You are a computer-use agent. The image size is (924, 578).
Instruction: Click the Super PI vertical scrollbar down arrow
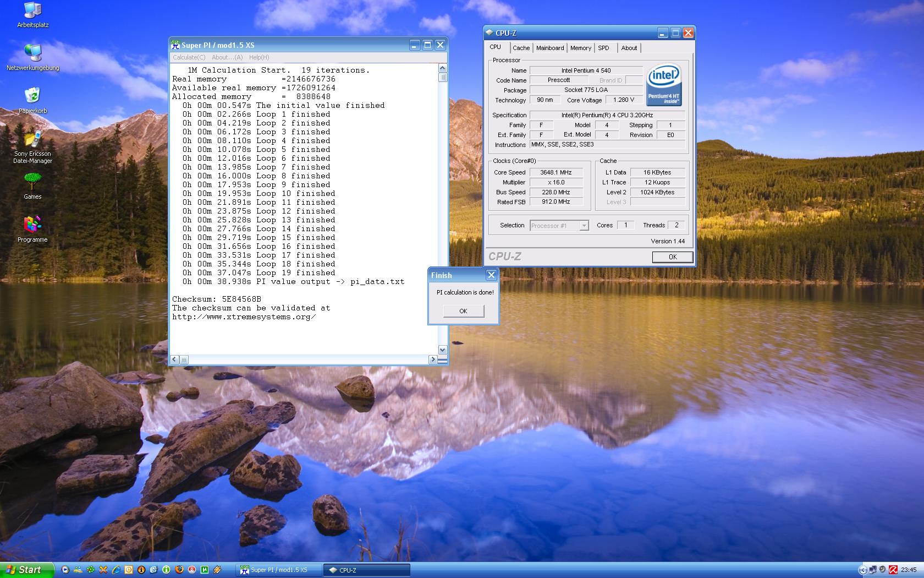(x=442, y=350)
